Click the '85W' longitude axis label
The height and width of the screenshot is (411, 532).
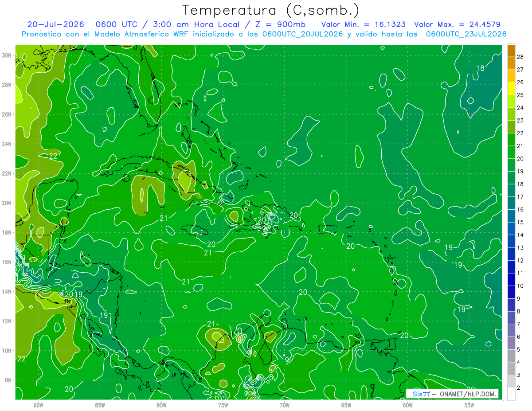(x=100, y=405)
